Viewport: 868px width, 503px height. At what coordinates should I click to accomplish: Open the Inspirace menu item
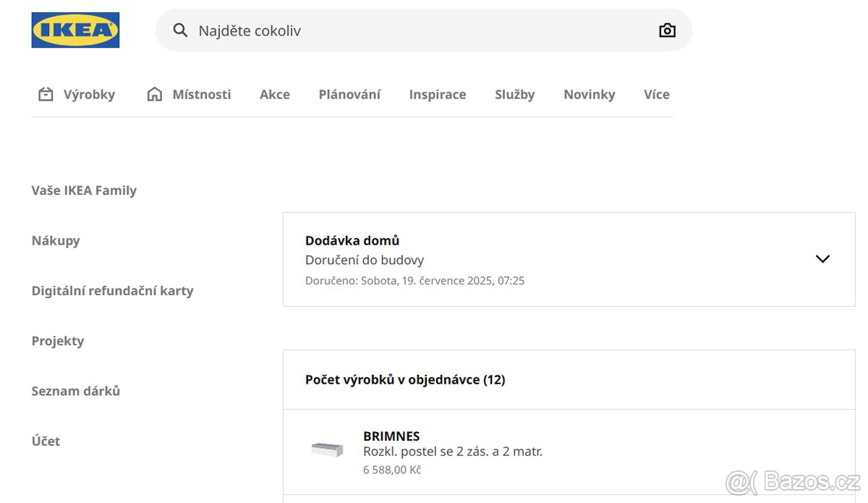click(437, 94)
